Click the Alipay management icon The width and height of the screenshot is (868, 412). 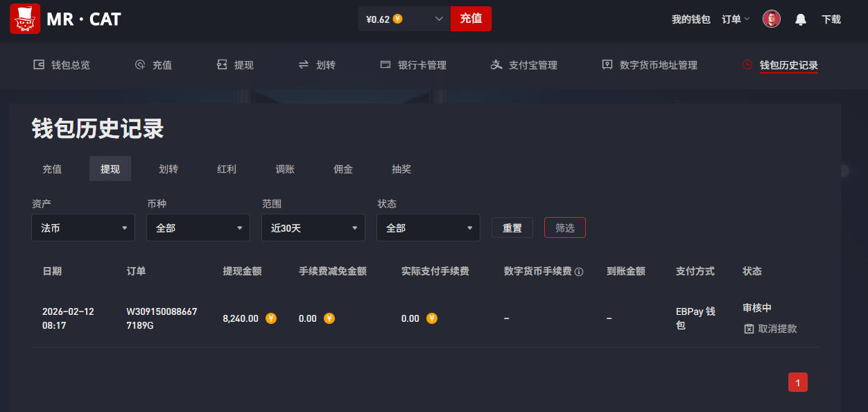tap(496, 65)
